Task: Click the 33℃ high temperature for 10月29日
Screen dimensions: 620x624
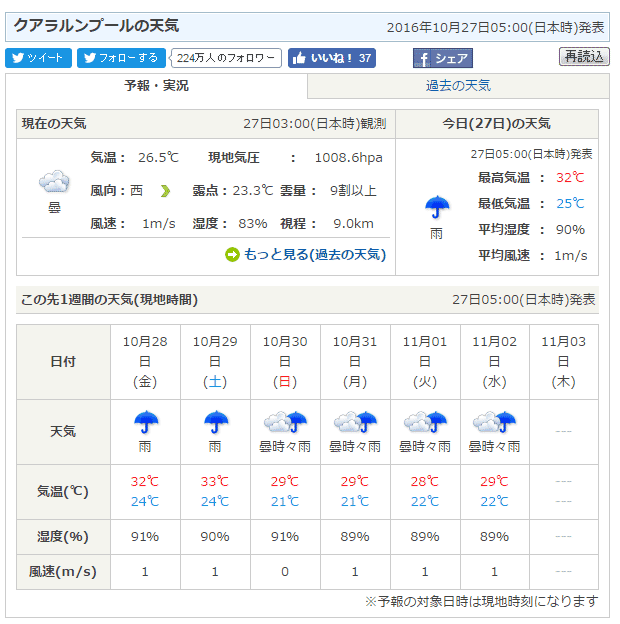Action: click(215, 482)
